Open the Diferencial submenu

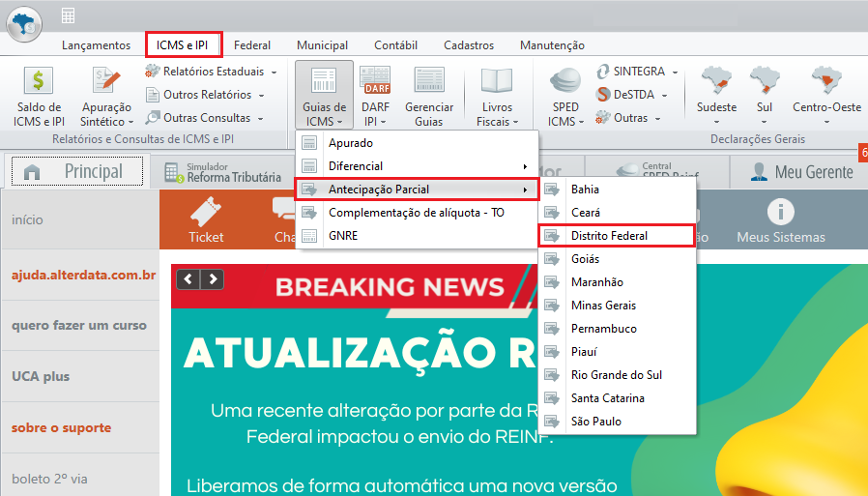coord(417,166)
